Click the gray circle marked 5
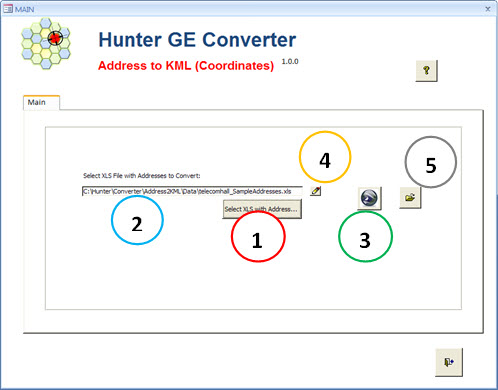498x390 pixels. click(x=431, y=162)
